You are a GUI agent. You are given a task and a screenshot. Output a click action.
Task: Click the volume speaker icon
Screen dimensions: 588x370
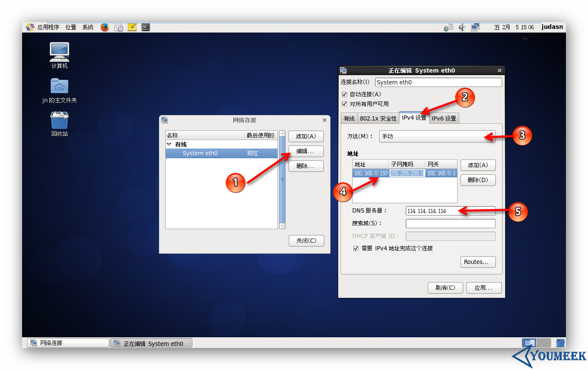pyautogui.click(x=462, y=27)
